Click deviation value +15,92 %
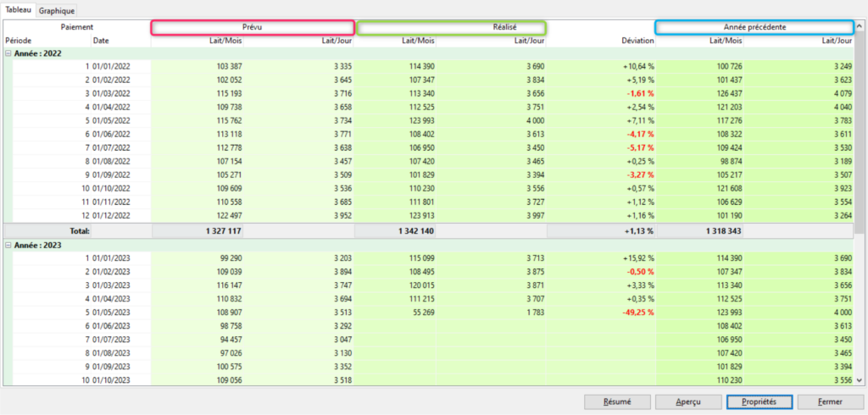This screenshot has width=868, height=415. (x=638, y=257)
